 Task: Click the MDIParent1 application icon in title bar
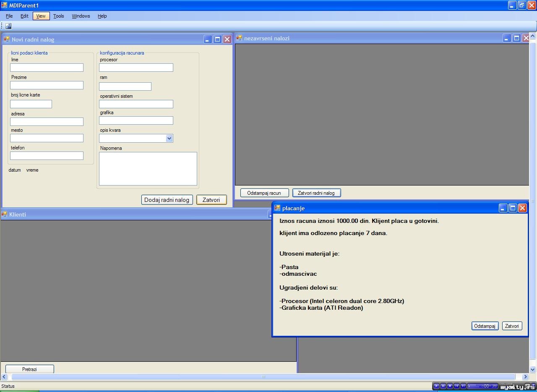(x=4, y=5)
